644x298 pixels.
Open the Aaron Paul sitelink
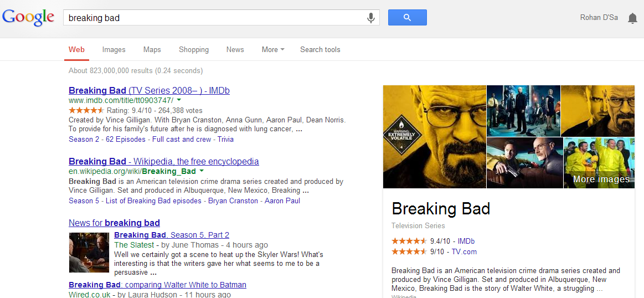coord(282,201)
